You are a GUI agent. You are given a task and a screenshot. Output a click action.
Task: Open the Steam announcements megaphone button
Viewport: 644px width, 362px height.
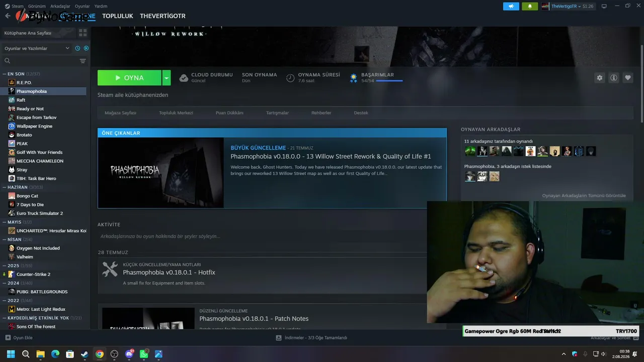[511, 6]
